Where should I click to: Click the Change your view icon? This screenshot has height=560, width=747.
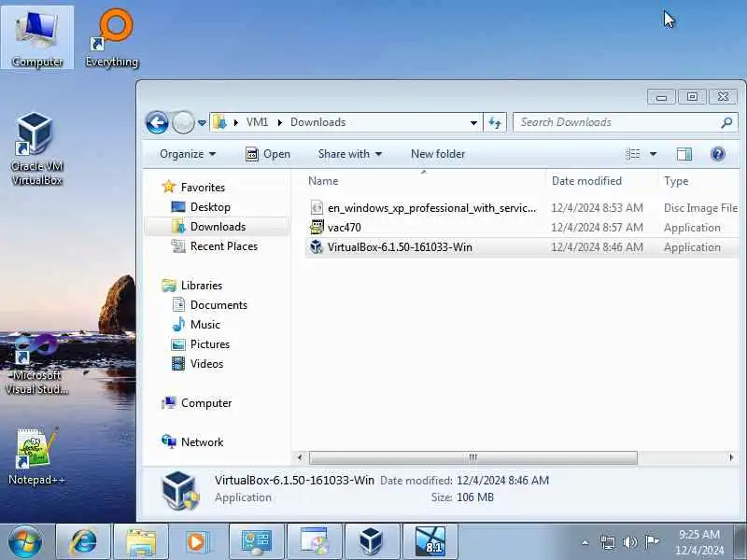633,154
